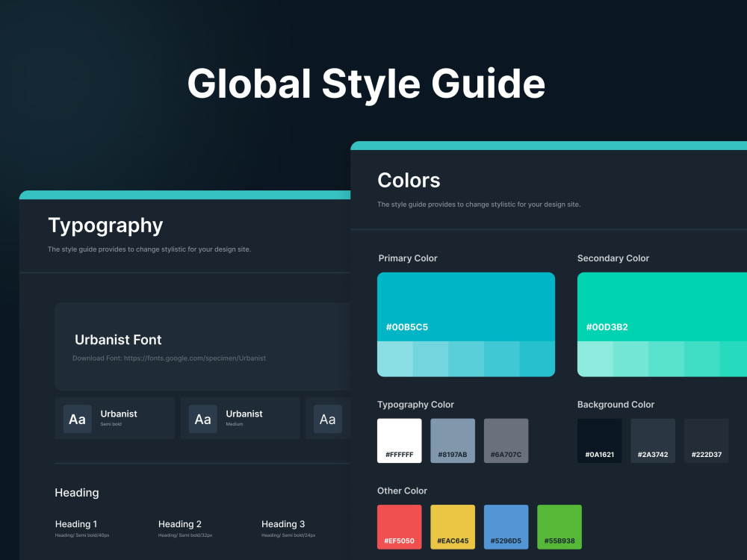The image size is (747, 560).
Task: Click the lightest tint under the secondary color
Action: pos(595,359)
